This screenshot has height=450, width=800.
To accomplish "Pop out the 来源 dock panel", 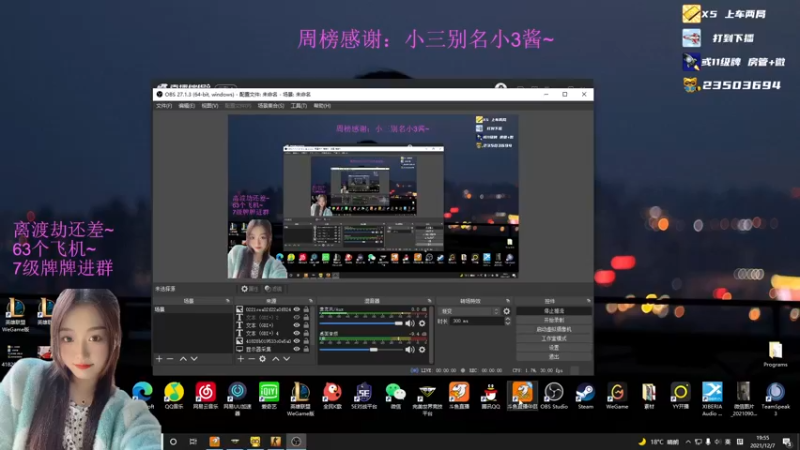I will (x=311, y=301).
